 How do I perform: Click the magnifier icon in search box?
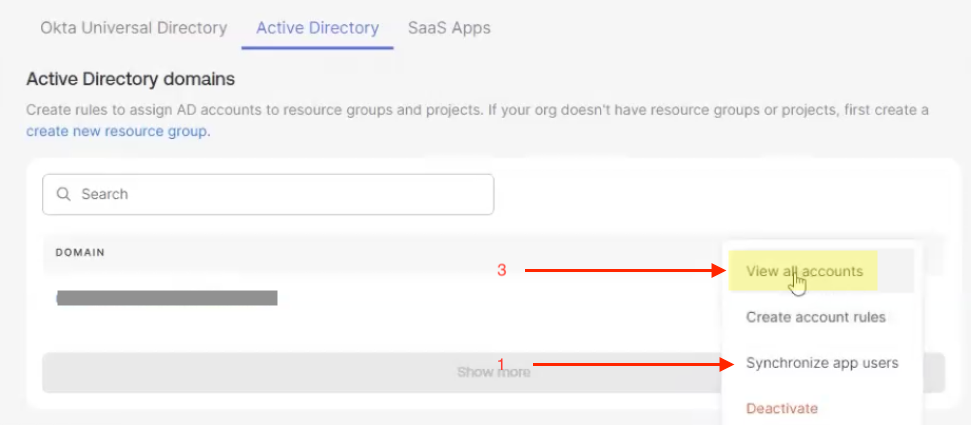click(x=63, y=195)
